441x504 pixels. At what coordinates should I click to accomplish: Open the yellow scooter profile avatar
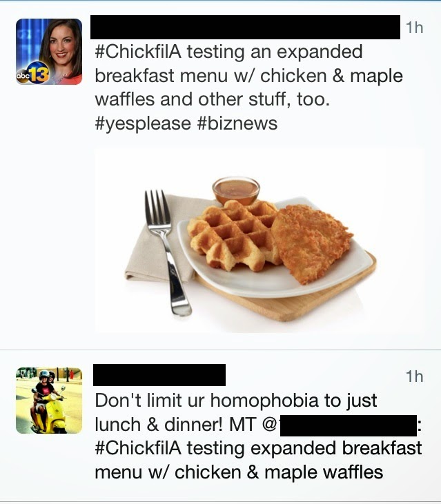[x=49, y=400]
